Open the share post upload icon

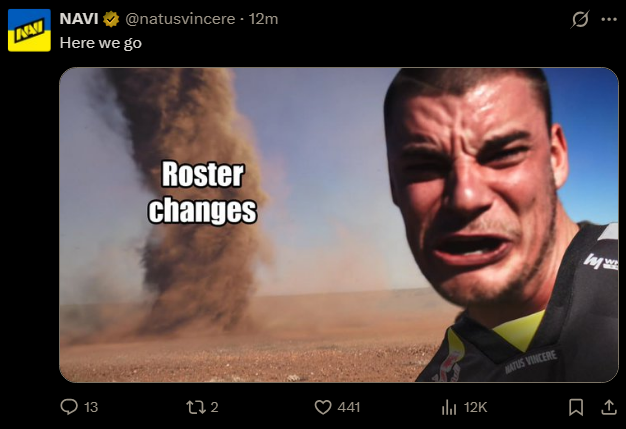(609, 407)
